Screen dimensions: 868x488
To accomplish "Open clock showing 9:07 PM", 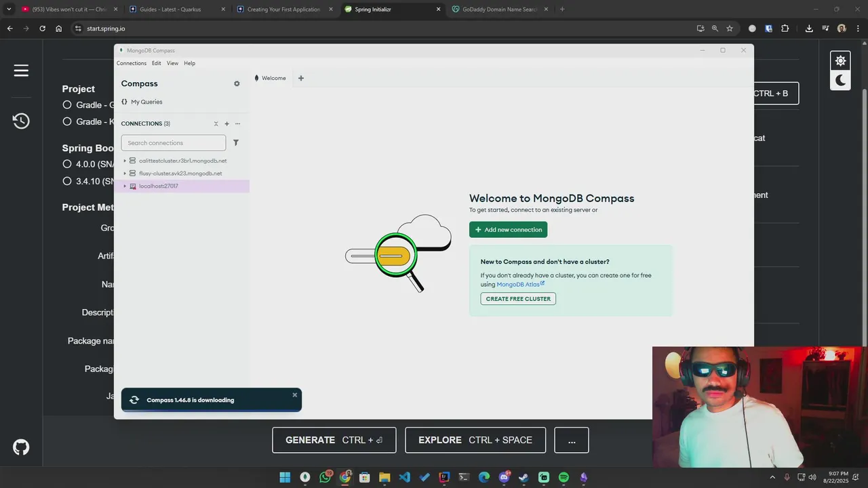I will point(837,477).
